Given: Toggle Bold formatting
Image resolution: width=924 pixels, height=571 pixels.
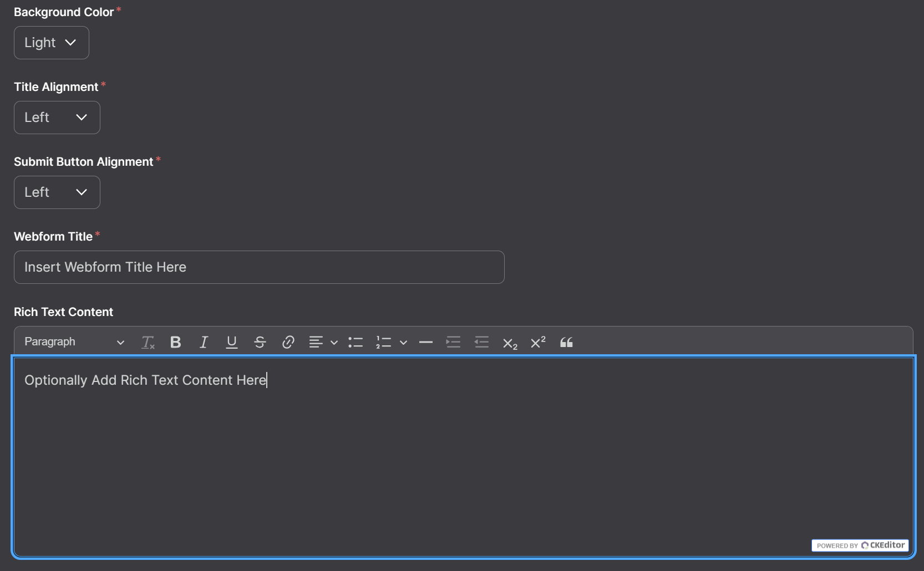Looking at the screenshot, I should pyautogui.click(x=175, y=343).
